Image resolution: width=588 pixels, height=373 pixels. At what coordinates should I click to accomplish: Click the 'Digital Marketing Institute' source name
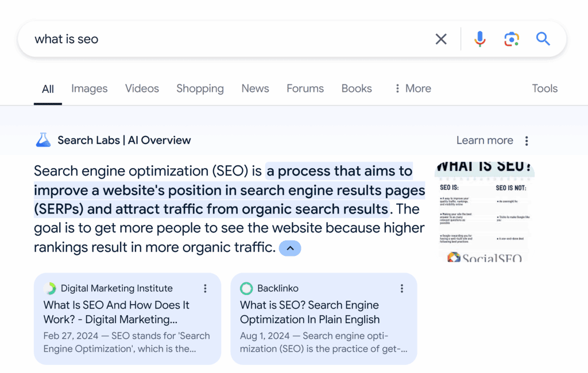click(x=117, y=288)
